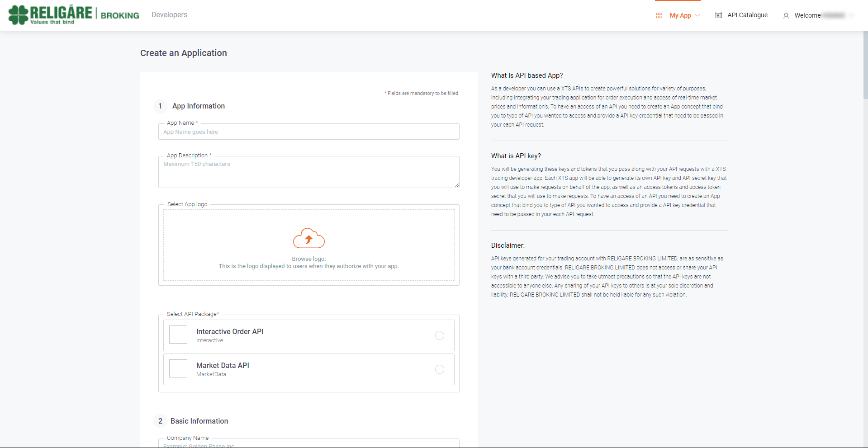Viewport: 868px width, 448px height.
Task: Click the Interactive Order API image placeholder
Action: (178, 335)
